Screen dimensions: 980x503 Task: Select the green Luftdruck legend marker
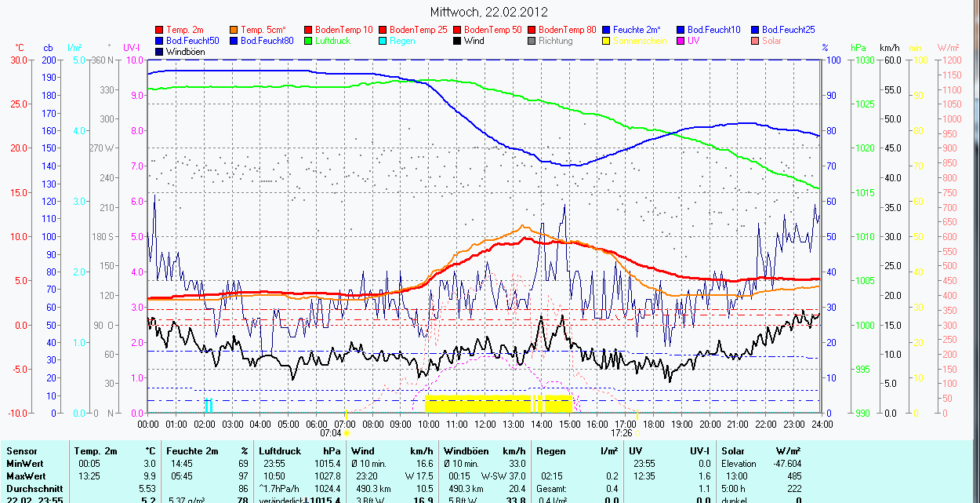tap(309, 41)
